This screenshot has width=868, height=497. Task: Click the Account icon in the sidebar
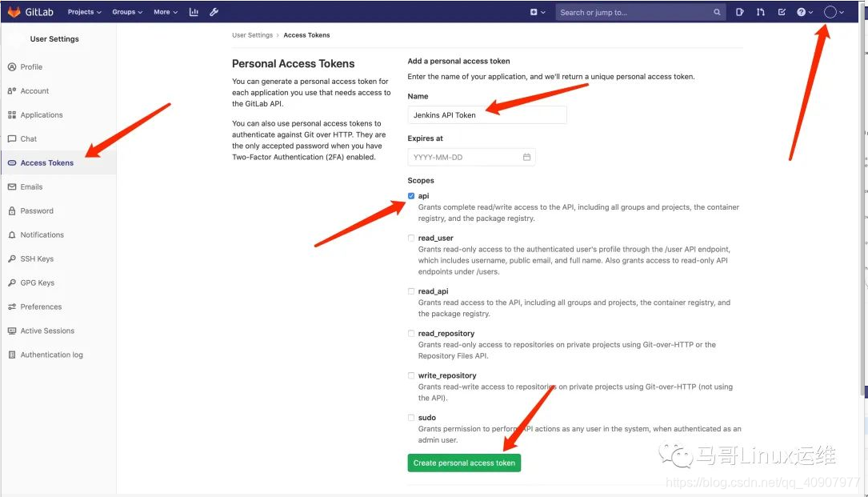[12, 91]
